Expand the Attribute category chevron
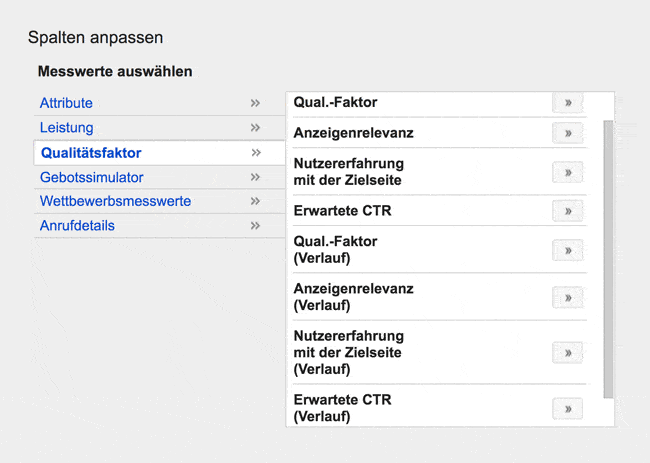This screenshot has height=463, width=650. point(255,103)
